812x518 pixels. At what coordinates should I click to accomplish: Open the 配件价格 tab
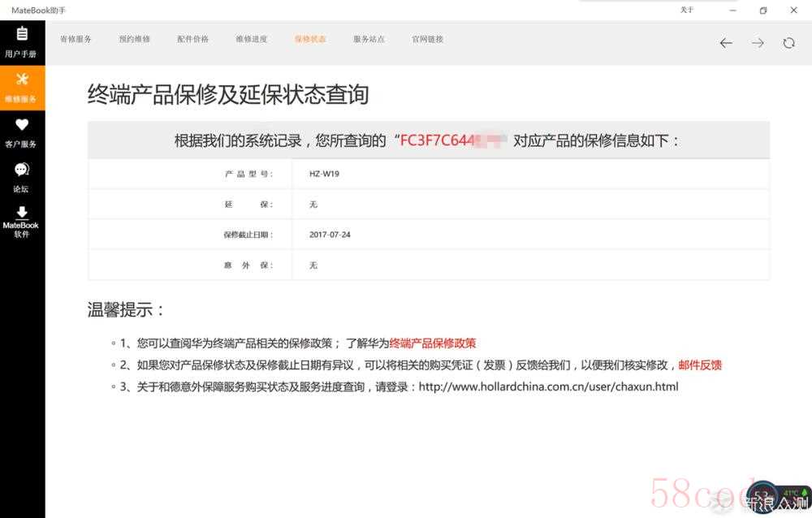coord(192,39)
